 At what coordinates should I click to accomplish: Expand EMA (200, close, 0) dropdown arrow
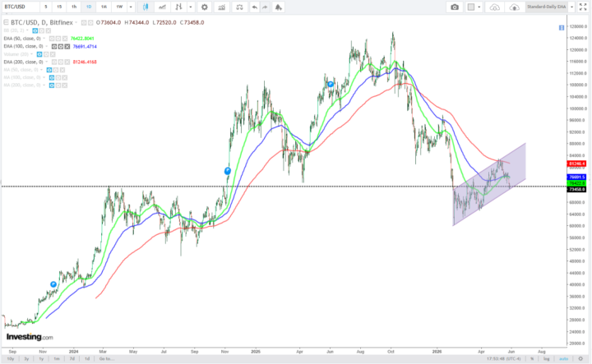point(46,62)
